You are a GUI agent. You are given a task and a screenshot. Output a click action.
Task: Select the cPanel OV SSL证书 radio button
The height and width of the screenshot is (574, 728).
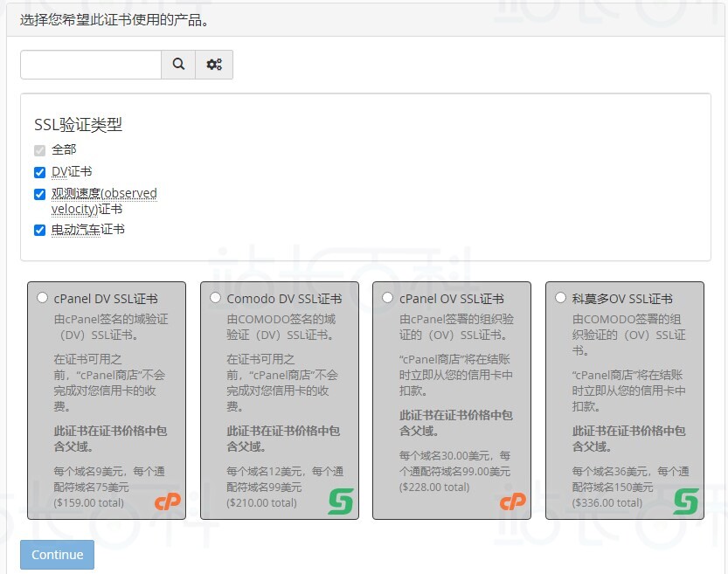click(388, 298)
